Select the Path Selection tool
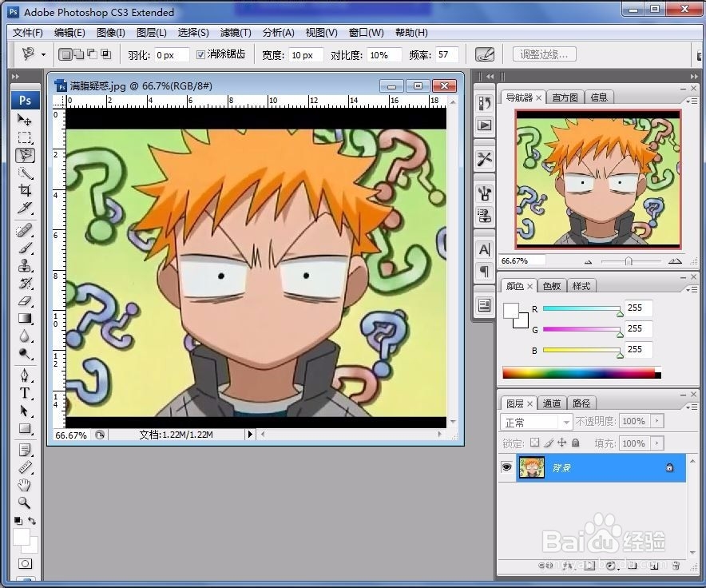Image resolution: width=706 pixels, height=588 pixels. [25, 411]
